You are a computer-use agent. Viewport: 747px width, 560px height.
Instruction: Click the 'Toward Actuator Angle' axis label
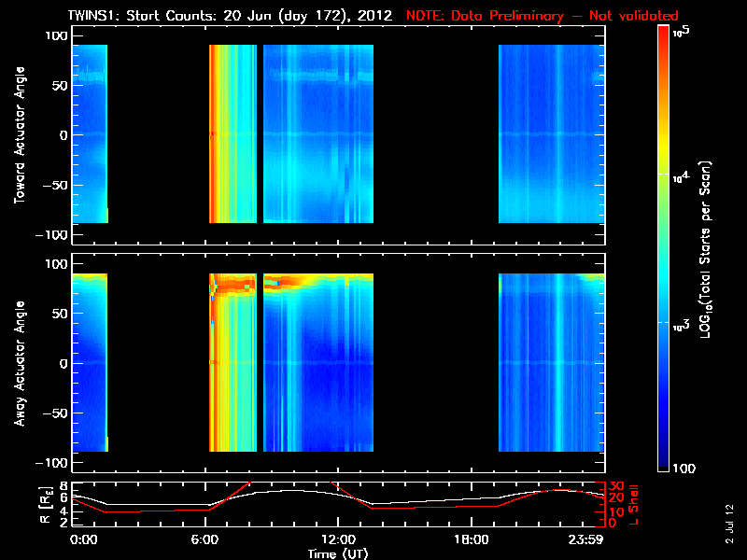[x=20, y=135]
